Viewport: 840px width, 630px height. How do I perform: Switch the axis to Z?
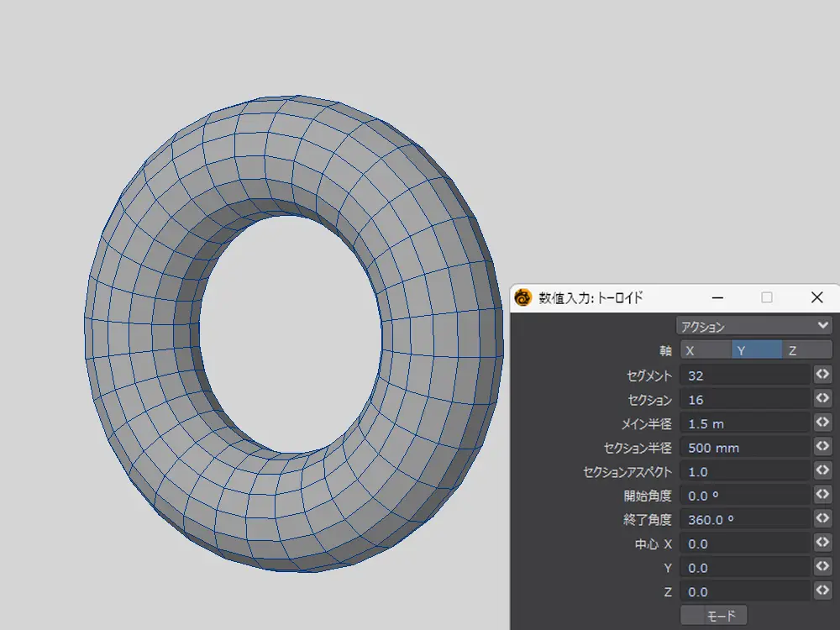tap(807, 350)
